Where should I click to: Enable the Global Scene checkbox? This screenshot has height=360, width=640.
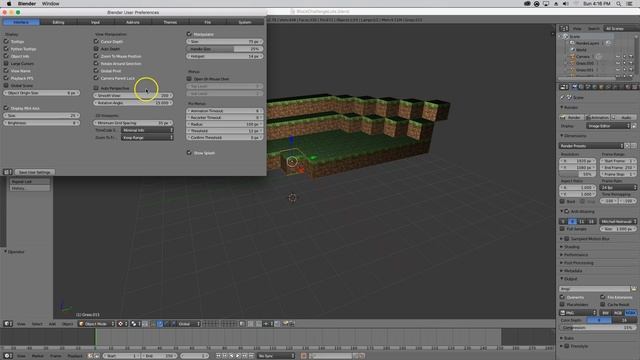point(6,86)
